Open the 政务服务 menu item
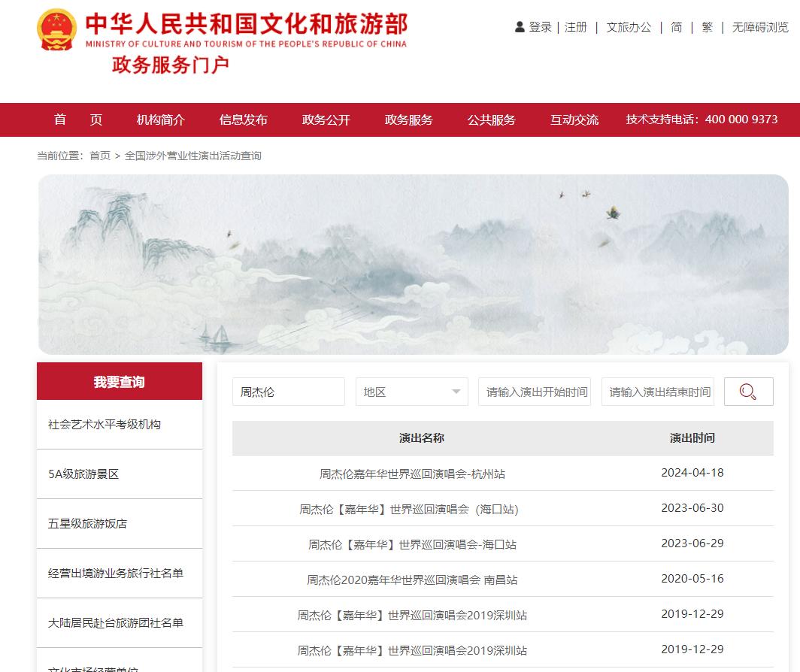 409,120
